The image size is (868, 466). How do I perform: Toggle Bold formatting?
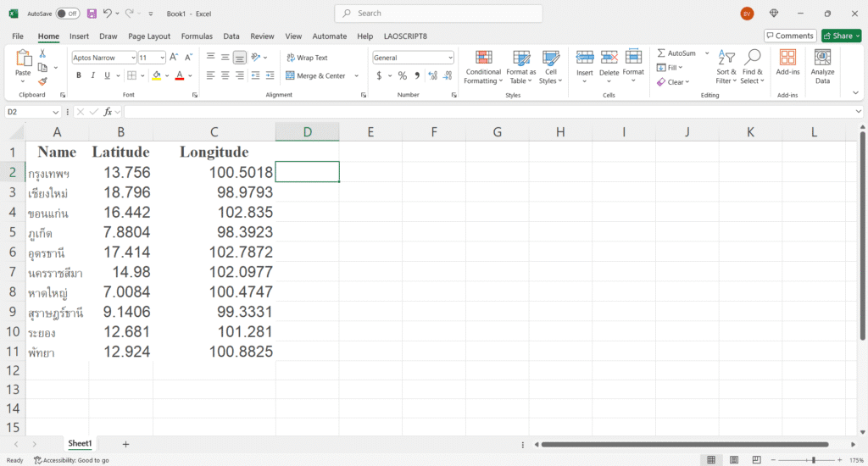pos(79,75)
